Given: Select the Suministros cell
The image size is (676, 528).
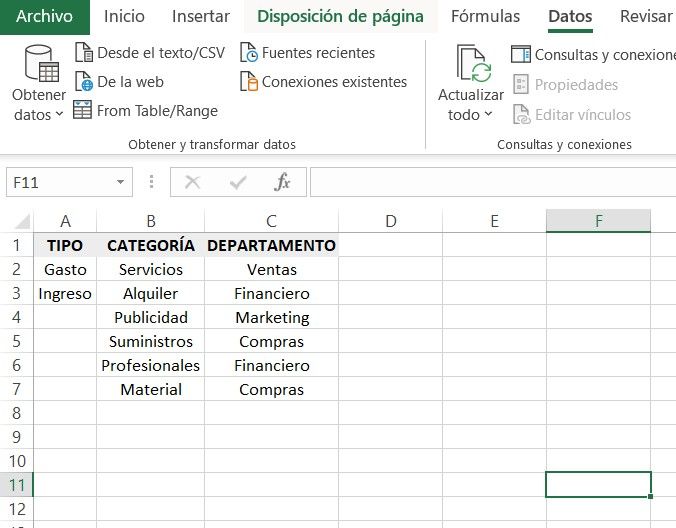Looking at the screenshot, I should pyautogui.click(x=150, y=341).
